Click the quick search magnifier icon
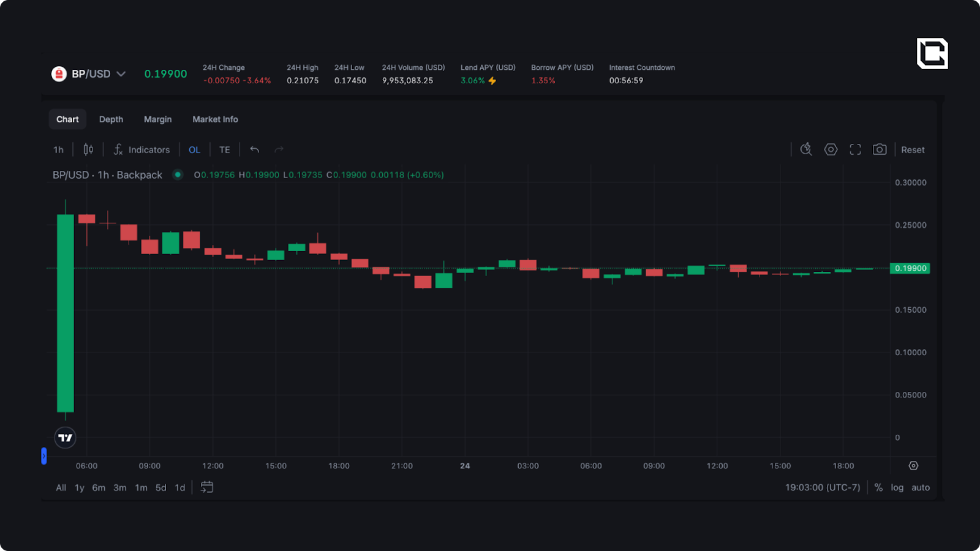 click(x=806, y=149)
